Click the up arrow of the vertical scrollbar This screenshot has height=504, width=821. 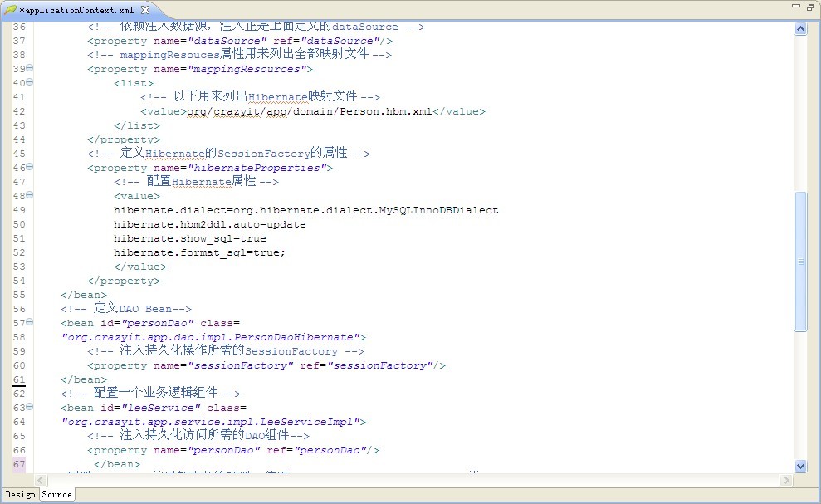coord(799,27)
